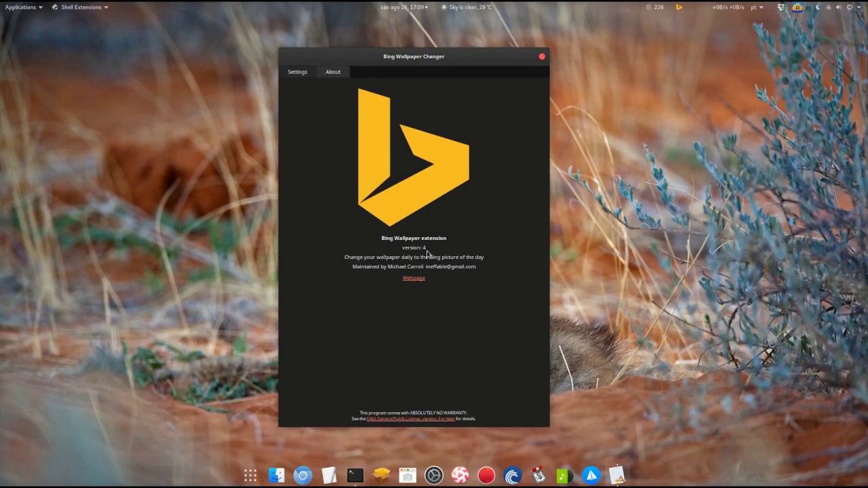Viewport: 868px width, 488px height.
Task: Open the pink swirl candy app in dock
Action: tap(460, 476)
